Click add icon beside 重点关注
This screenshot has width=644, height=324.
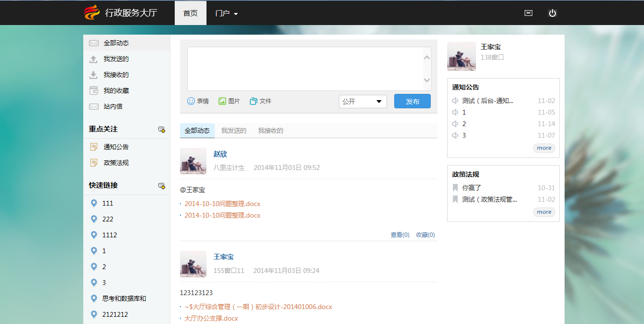click(162, 130)
